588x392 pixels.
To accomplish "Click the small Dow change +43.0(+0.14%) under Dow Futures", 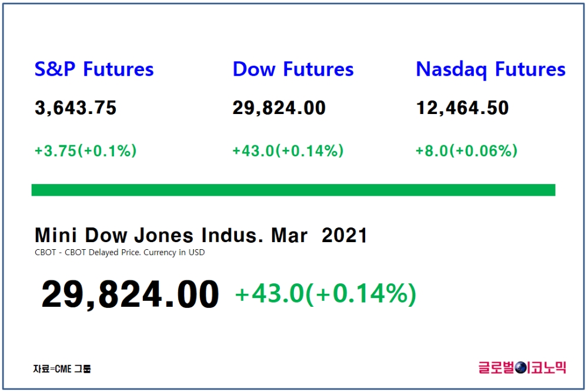I will [x=288, y=150].
